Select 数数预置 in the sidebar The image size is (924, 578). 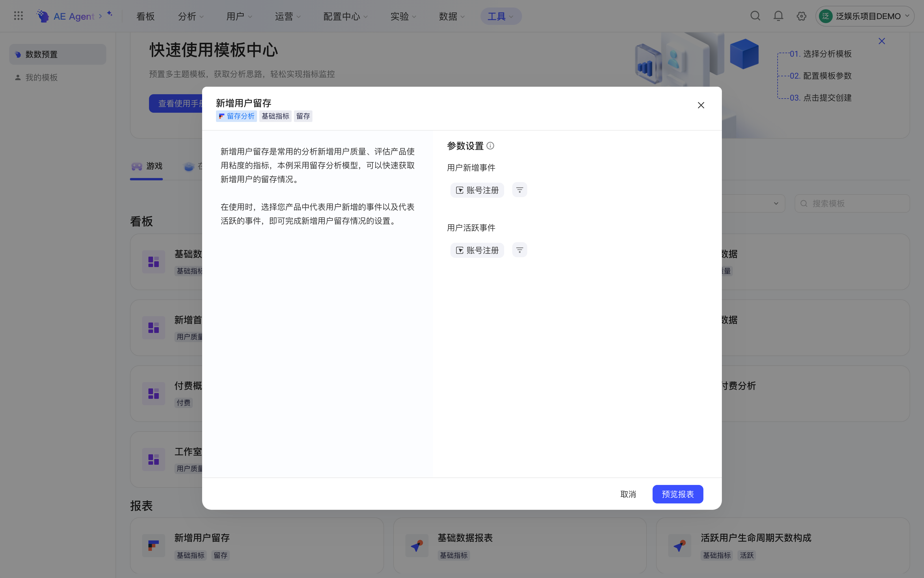[x=58, y=54]
